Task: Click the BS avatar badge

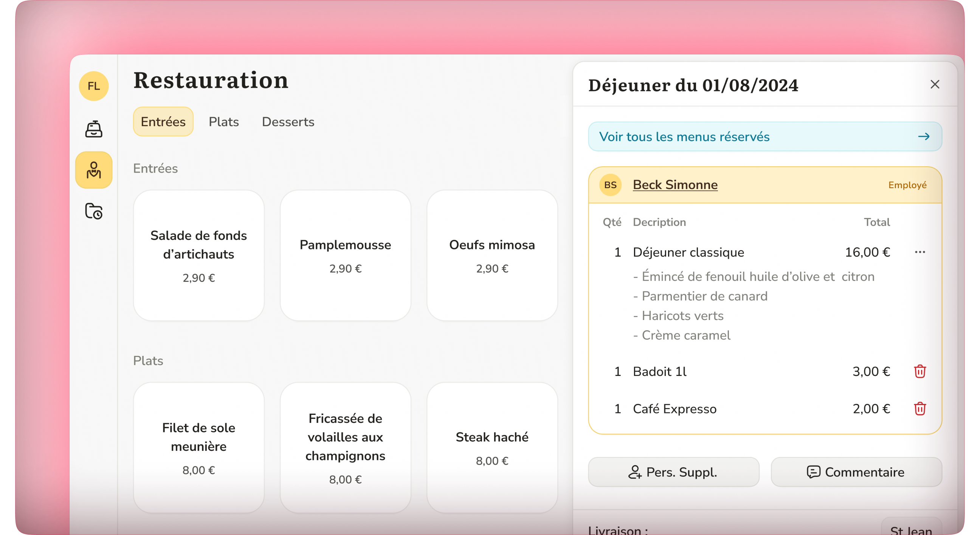Action: [x=610, y=185]
